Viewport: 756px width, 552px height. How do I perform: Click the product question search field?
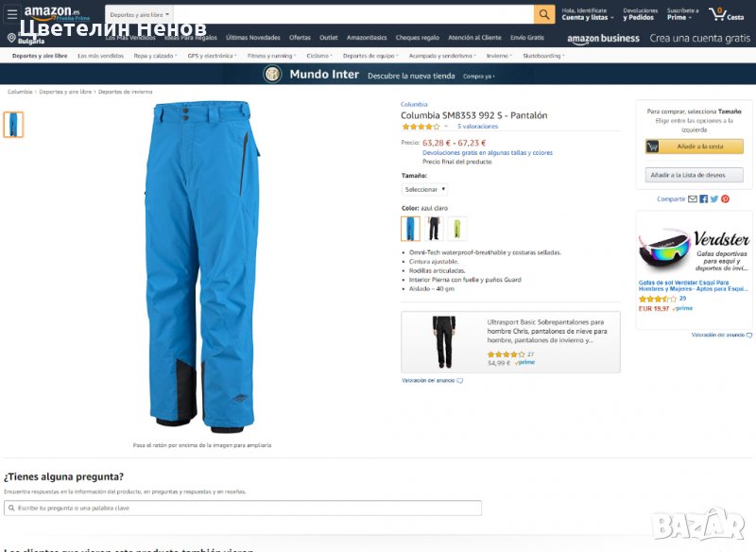point(243,509)
